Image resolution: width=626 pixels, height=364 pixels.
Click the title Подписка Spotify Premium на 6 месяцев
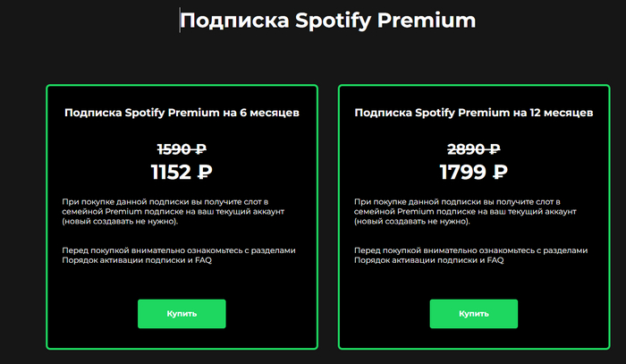(x=182, y=114)
